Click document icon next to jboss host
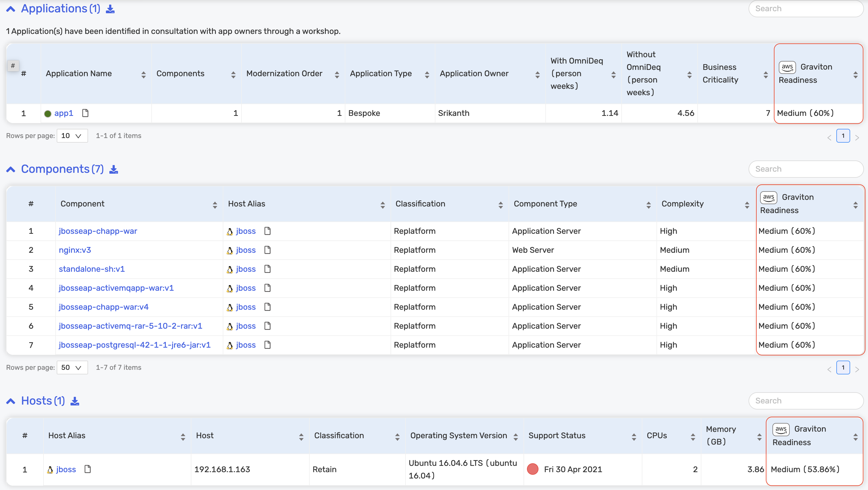The image size is (868, 490). [x=87, y=469]
